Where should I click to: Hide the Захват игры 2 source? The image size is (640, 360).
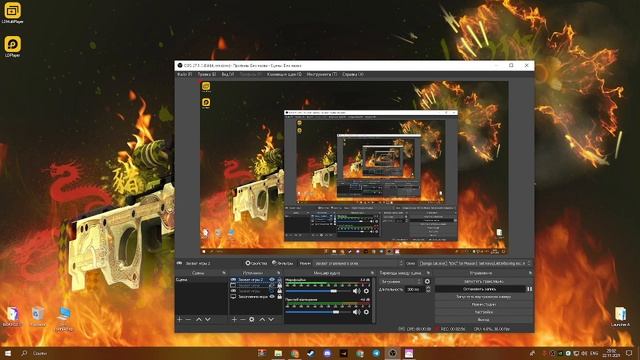[x=272, y=280]
